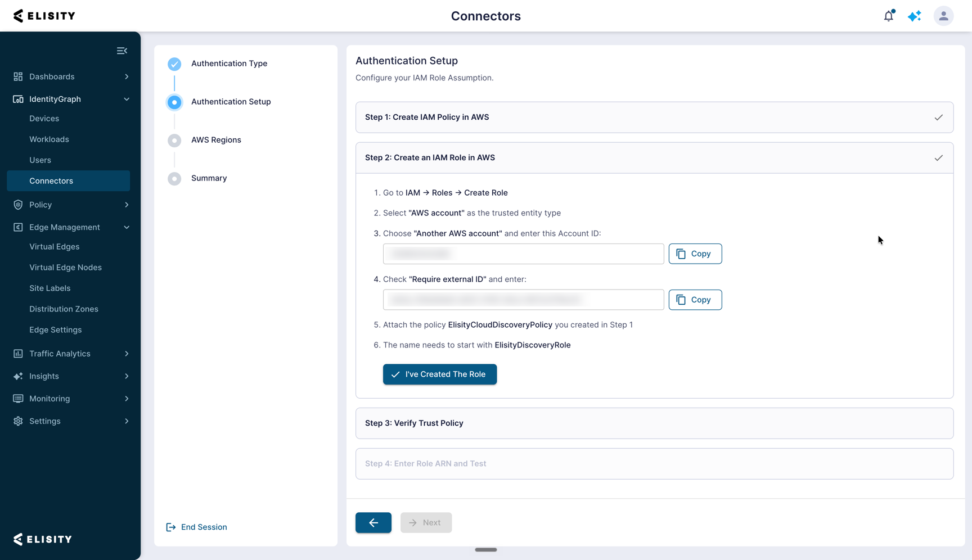
Task: Click the Insights sparkle icon
Action: pos(18,376)
